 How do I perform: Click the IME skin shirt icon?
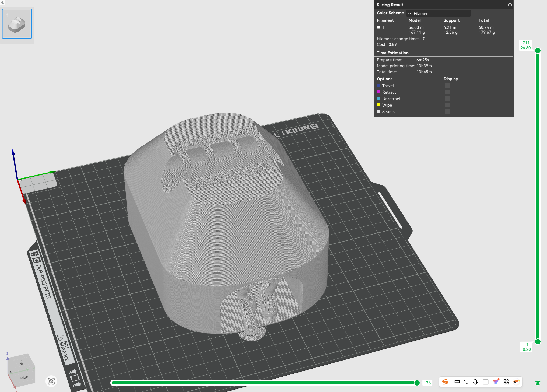coord(496,382)
